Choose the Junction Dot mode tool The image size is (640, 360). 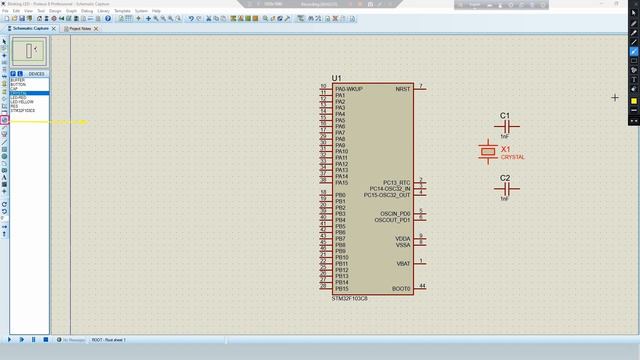(x=4, y=55)
